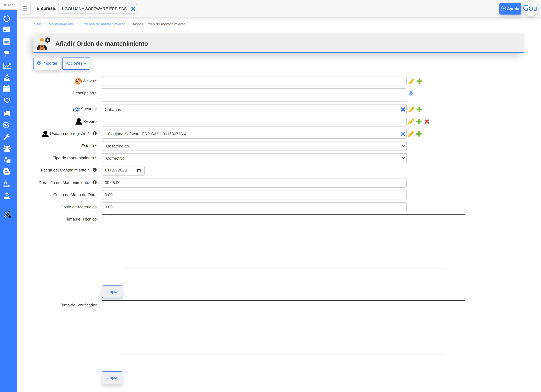Open the calendar icon above the shopping cart
This screenshot has width=541, height=392.
click(x=7, y=41)
